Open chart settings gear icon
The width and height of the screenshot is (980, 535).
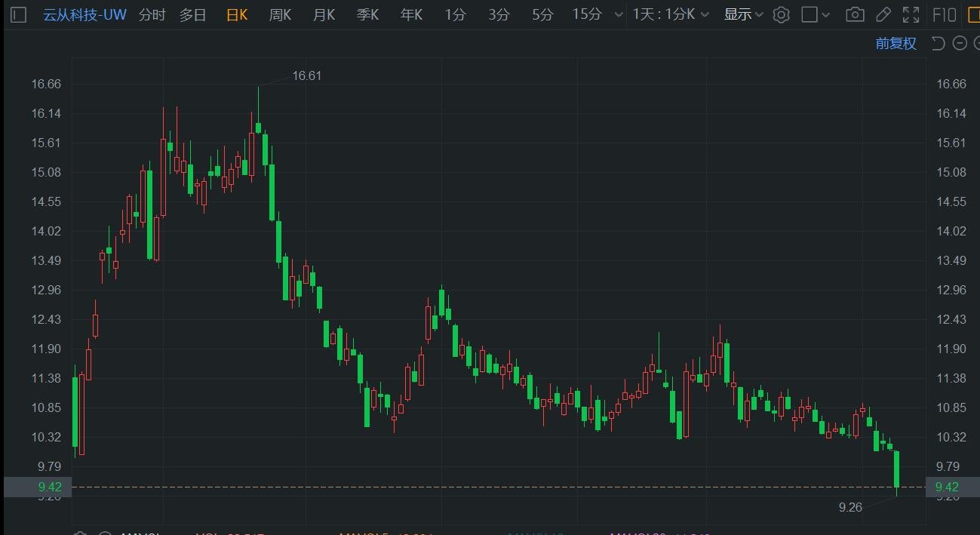[x=782, y=15]
